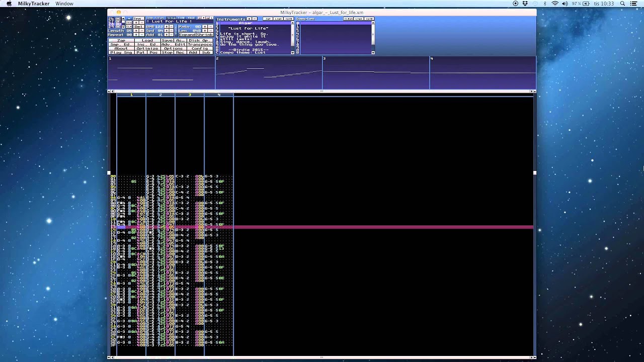Click Pos to play from position
644x362 pixels.
click(153, 52)
